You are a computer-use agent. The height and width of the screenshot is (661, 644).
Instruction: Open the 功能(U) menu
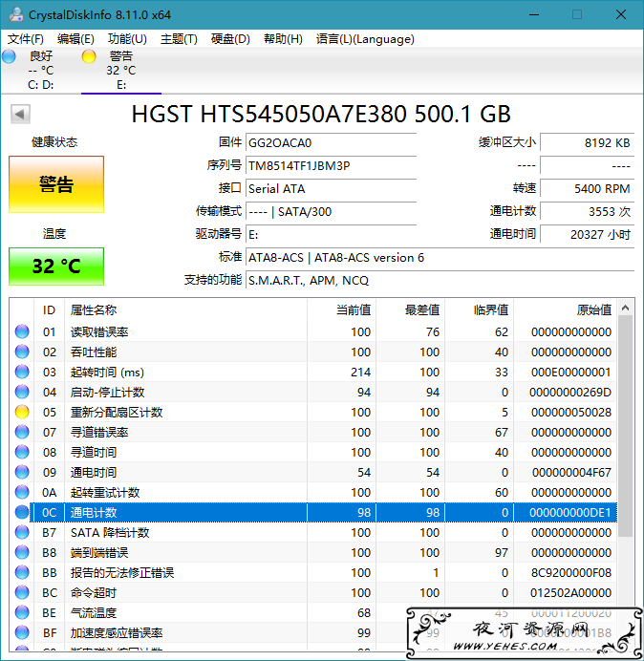click(x=127, y=39)
